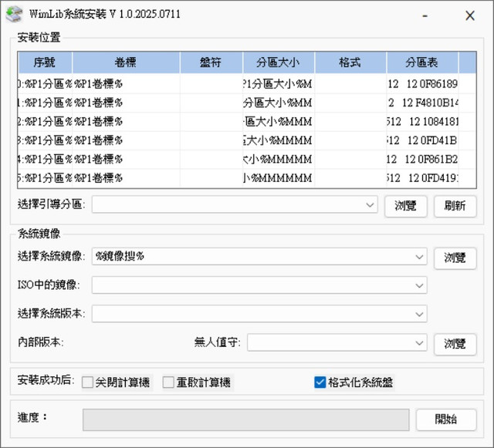Open the 选擇系統版本 dropdown
Image resolution: width=494 pixels, height=448 pixels.
click(259, 314)
